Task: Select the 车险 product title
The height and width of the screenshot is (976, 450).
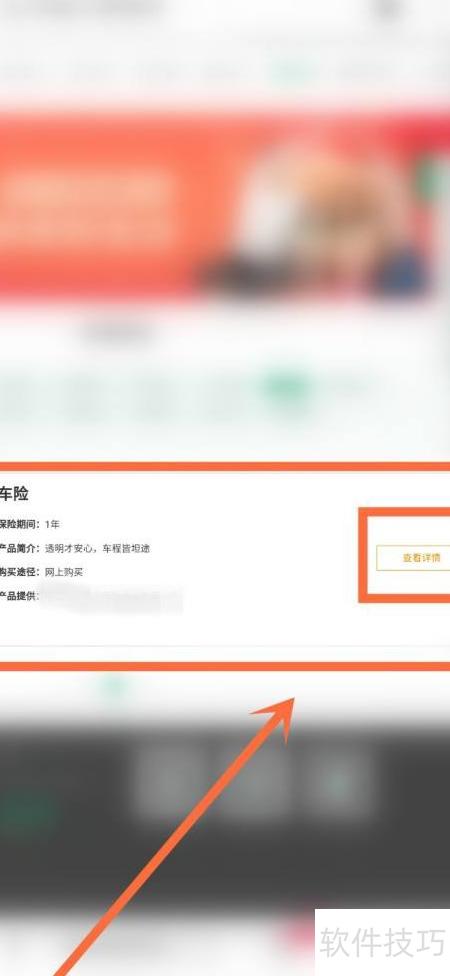Action: click(x=14, y=494)
